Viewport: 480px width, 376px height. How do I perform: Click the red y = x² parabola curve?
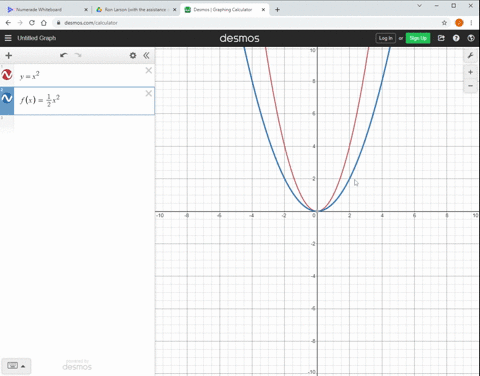[x=350, y=147]
